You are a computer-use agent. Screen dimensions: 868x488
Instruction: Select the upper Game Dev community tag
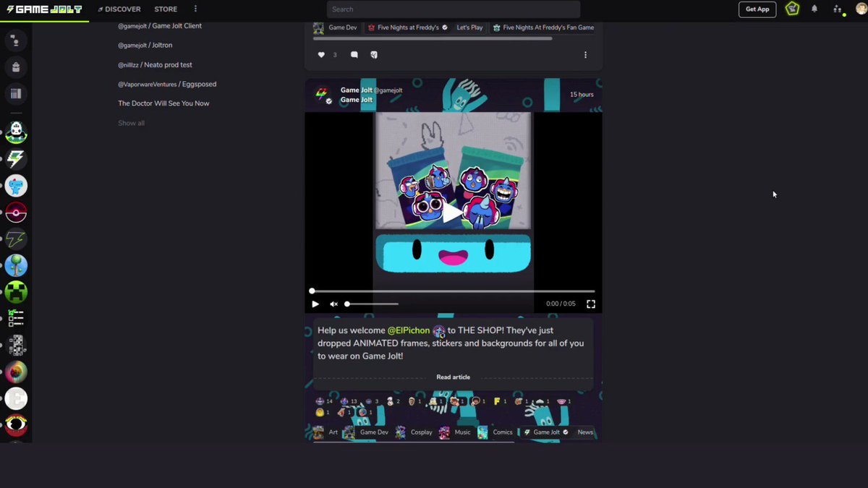336,27
